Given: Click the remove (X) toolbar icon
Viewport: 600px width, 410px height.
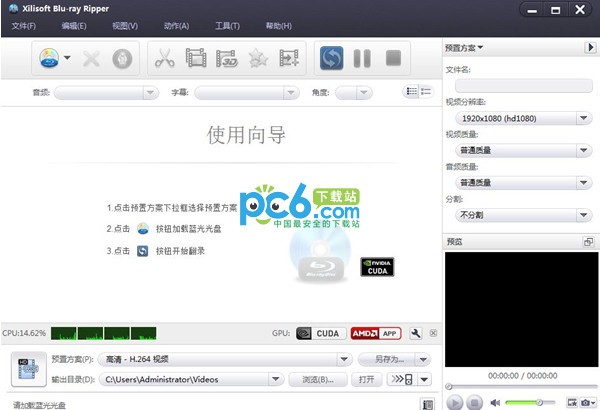Looking at the screenshot, I should pos(91,59).
